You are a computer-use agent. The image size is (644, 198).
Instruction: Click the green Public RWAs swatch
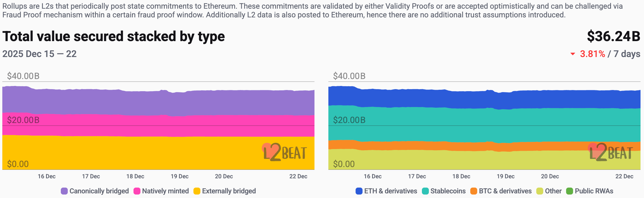[570, 191]
